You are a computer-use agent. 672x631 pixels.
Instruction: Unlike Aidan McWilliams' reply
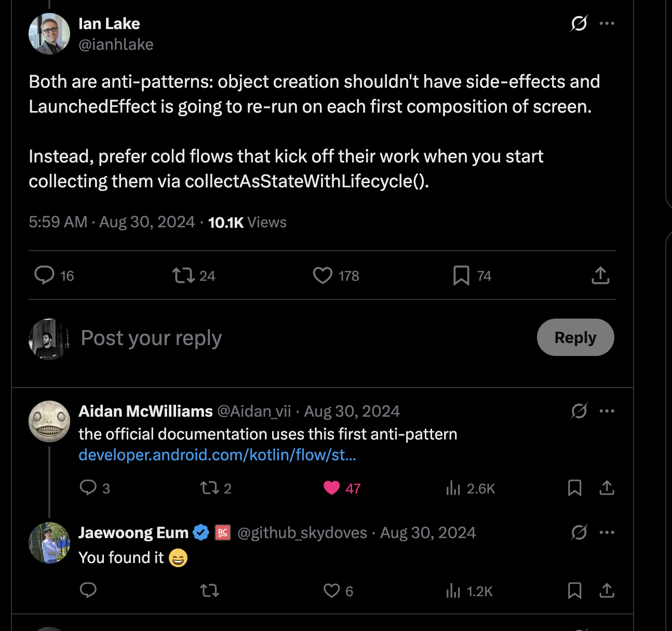click(331, 488)
